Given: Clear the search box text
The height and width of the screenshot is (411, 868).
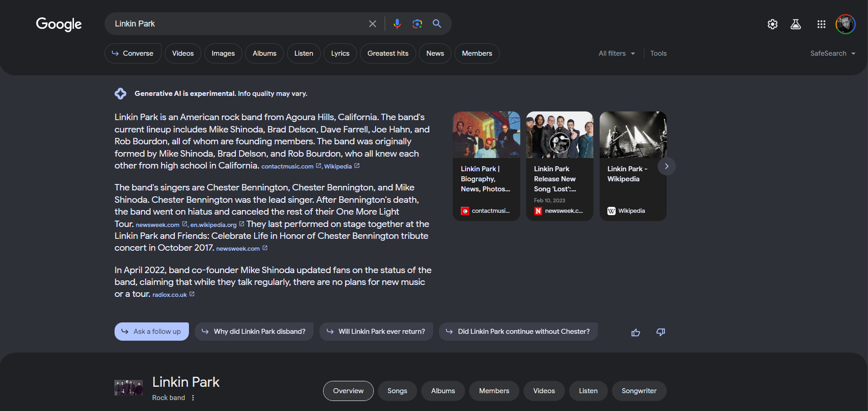Looking at the screenshot, I should click(372, 24).
